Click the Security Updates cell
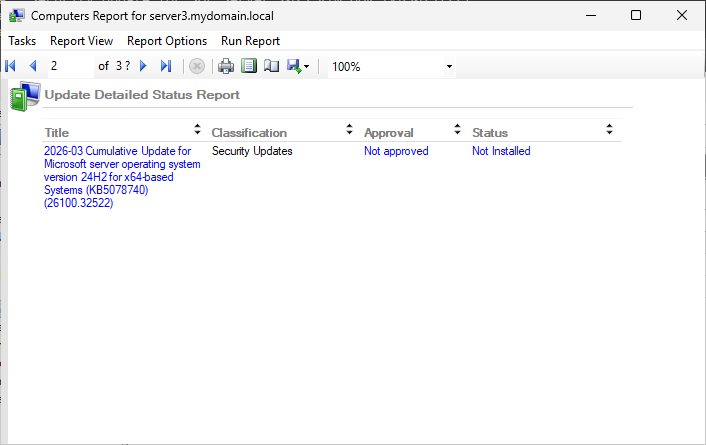 (x=252, y=151)
